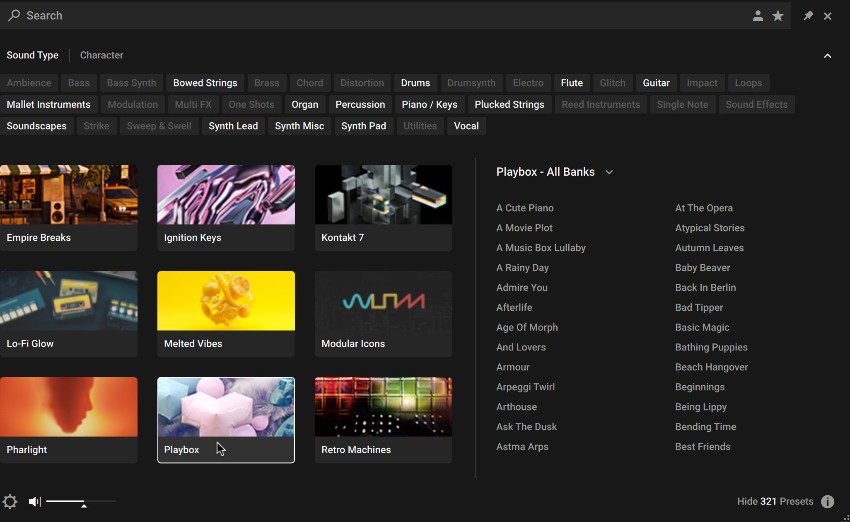The image size is (850, 522).
Task: Load preset Best Friends
Action: point(703,447)
